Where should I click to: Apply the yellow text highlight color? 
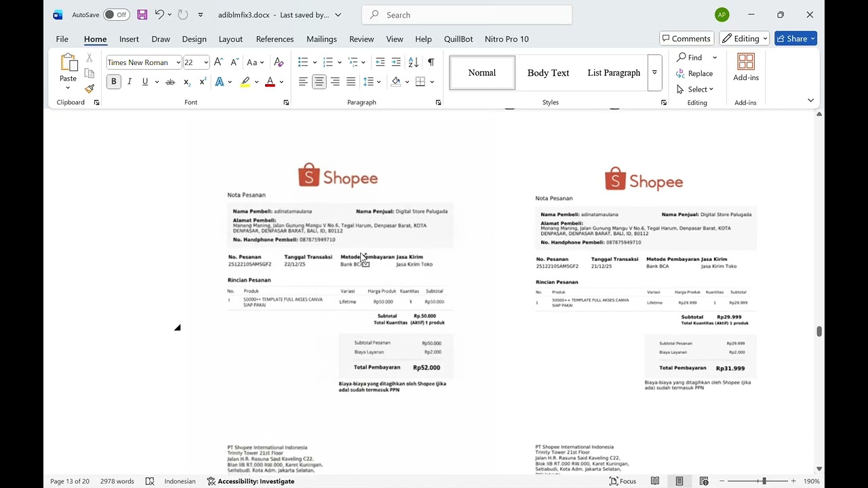(245, 82)
